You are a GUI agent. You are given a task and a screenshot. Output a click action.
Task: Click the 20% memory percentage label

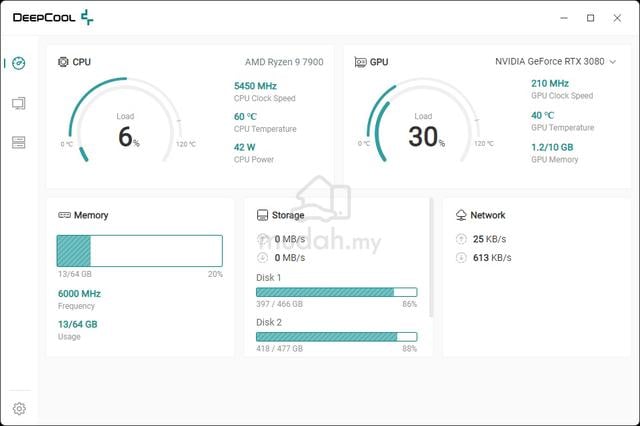(215, 274)
